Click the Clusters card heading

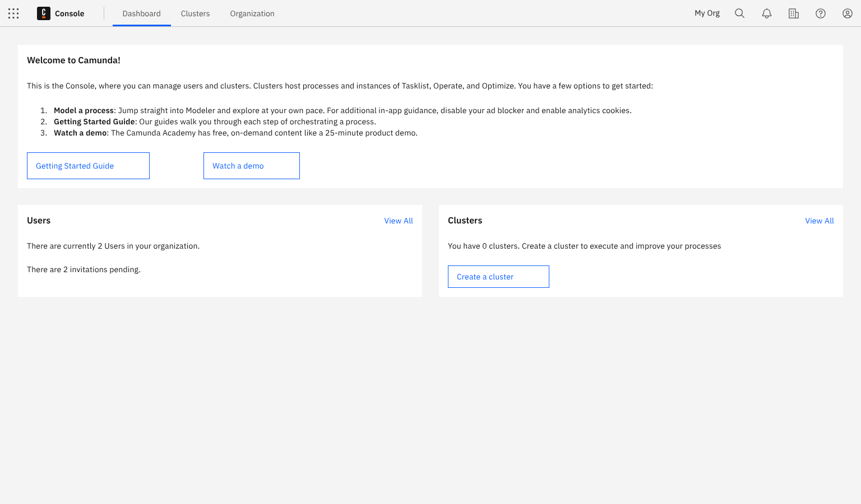click(465, 221)
